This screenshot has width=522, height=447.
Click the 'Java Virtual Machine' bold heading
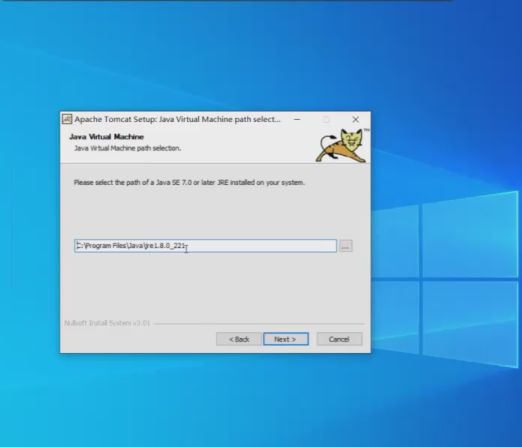point(106,137)
